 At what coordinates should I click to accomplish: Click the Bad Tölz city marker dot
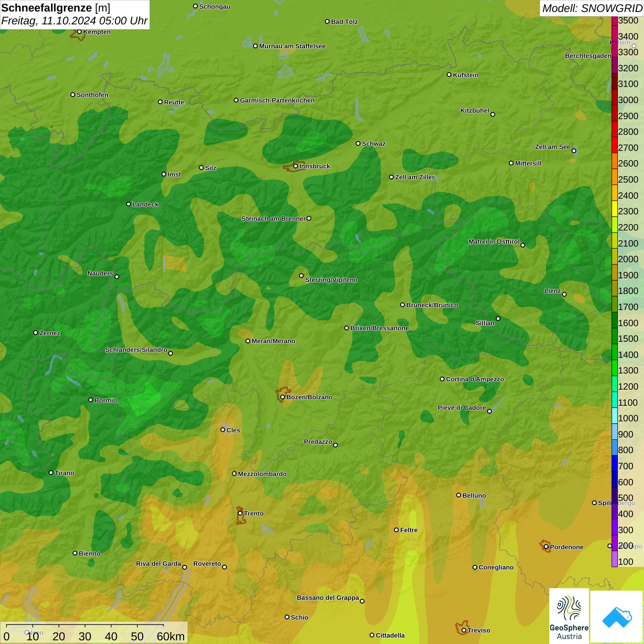(328, 22)
